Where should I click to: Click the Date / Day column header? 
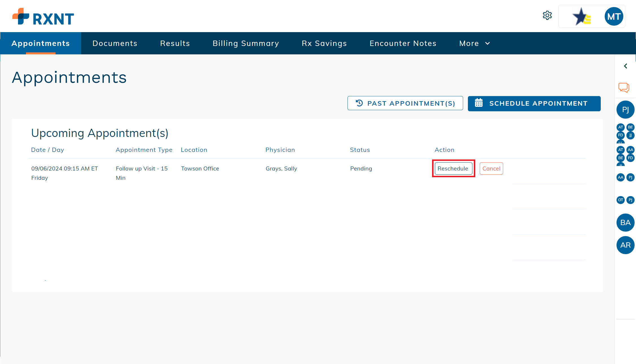(47, 150)
